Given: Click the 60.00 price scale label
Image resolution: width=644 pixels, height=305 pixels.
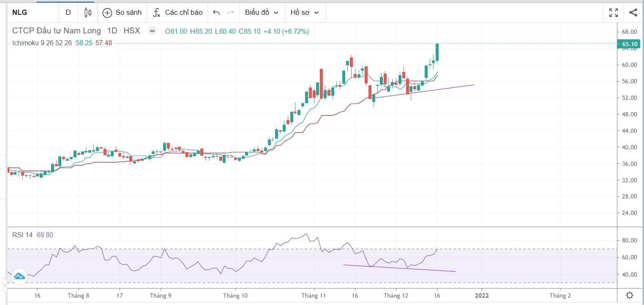Looking at the screenshot, I should tap(629, 65).
